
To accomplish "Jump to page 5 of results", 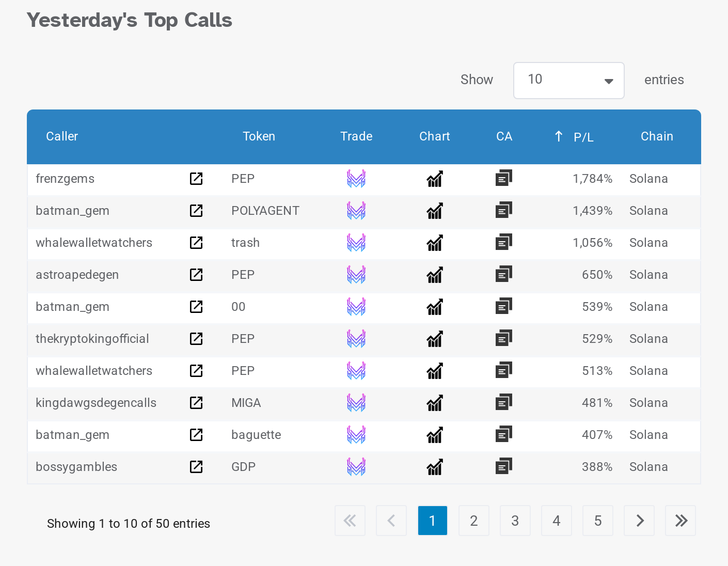I will pos(597,521).
